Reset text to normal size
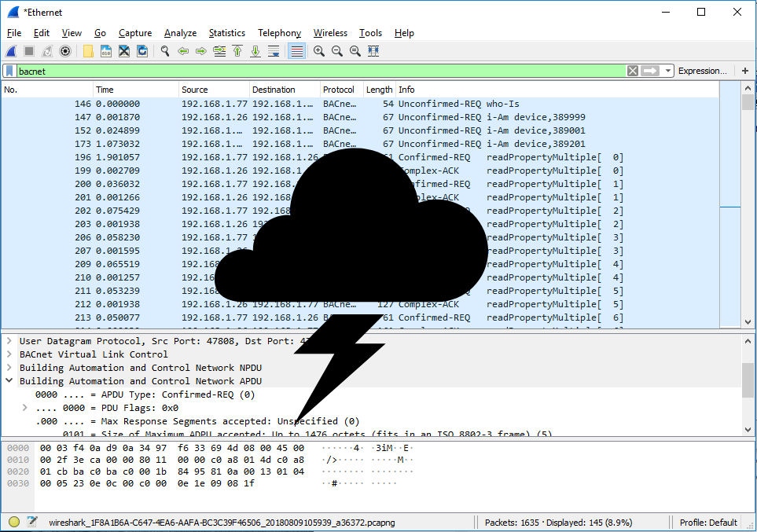Screen dimensions: 757x532 tap(355, 51)
